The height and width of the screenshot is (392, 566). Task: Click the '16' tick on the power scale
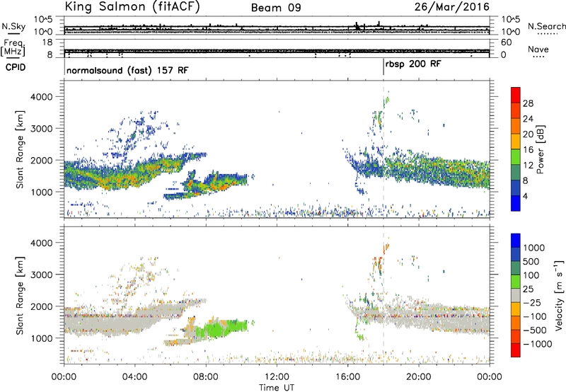(x=528, y=150)
